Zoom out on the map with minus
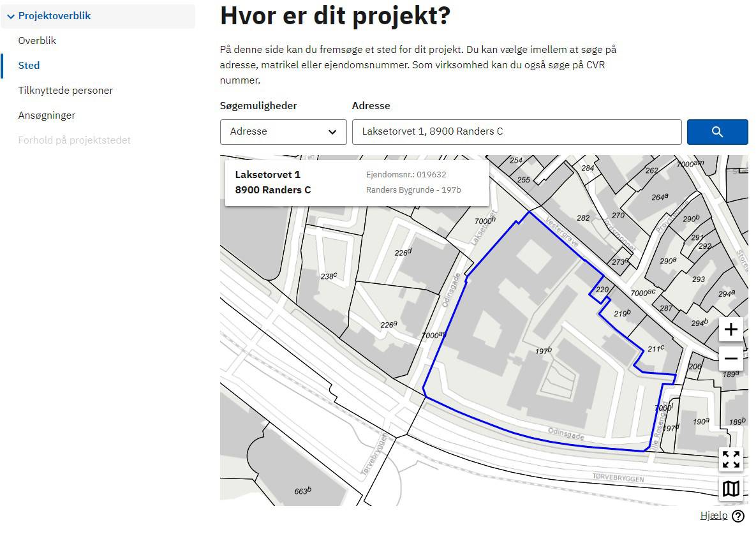The image size is (756, 534). click(730, 359)
